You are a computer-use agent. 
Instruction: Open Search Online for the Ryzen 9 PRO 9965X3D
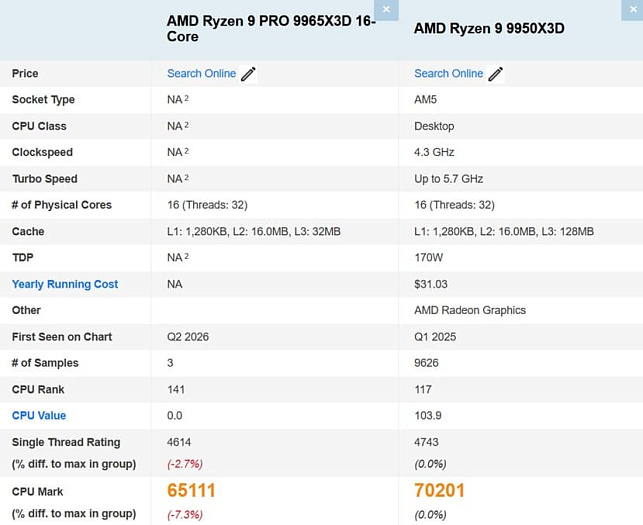coord(201,73)
